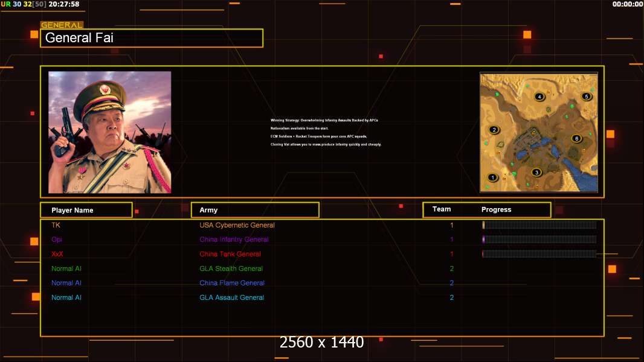Select the China Infantry General army entry
Viewport: 644px width, 362px height.
(234, 240)
